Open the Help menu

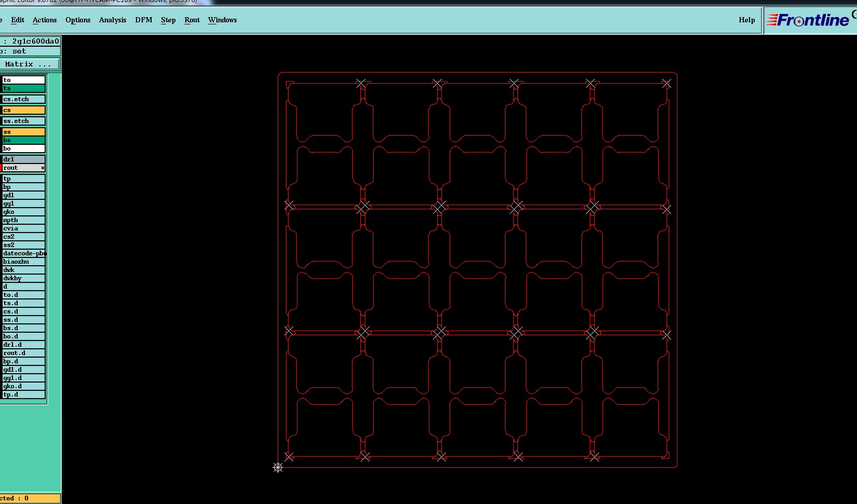tap(747, 20)
